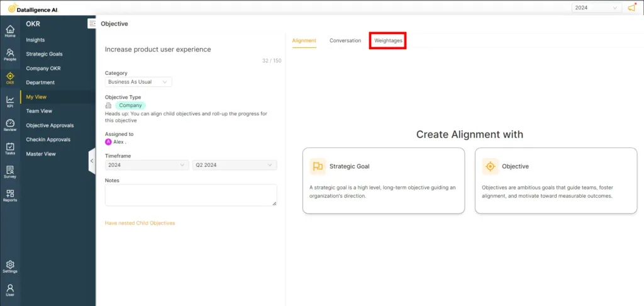Click the Objective page heading
This screenshot has width=644, height=306.
pos(114,24)
